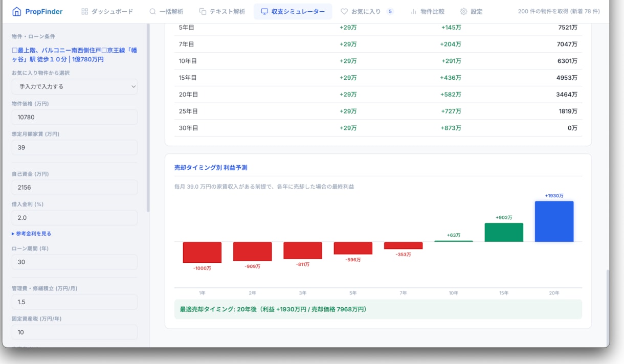Click the dashboard grid icon

coord(85,11)
